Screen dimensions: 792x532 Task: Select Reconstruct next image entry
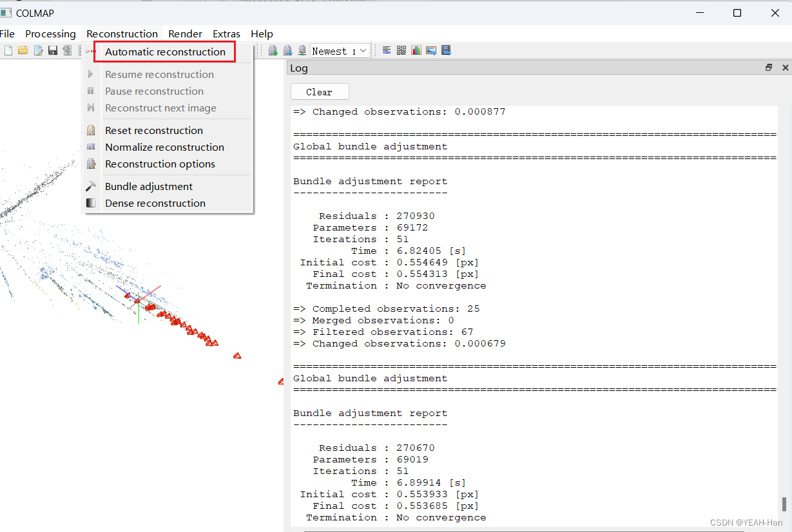(x=168, y=108)
